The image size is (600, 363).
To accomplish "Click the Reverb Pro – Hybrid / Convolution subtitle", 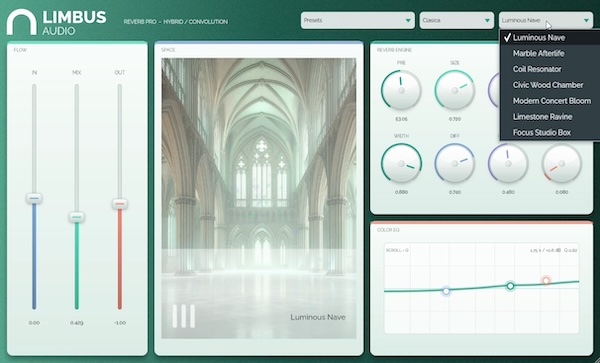I will point(176,22).
